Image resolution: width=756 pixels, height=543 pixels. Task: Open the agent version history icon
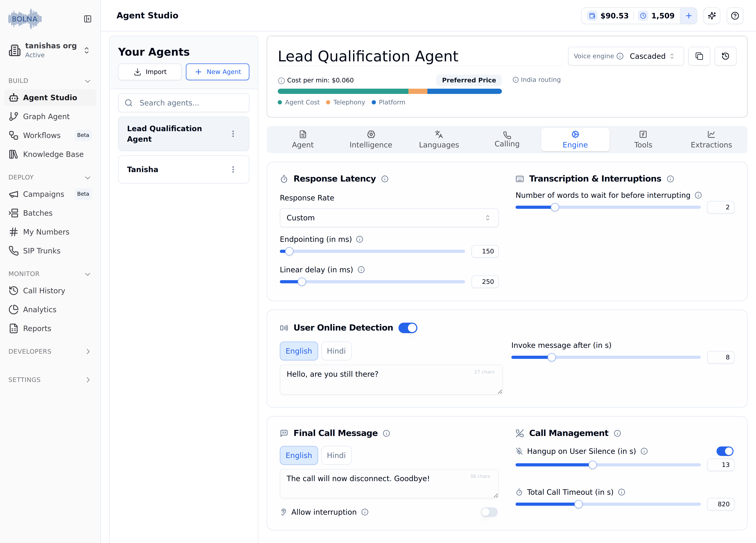pyautogui.click(x=725, y=56)
